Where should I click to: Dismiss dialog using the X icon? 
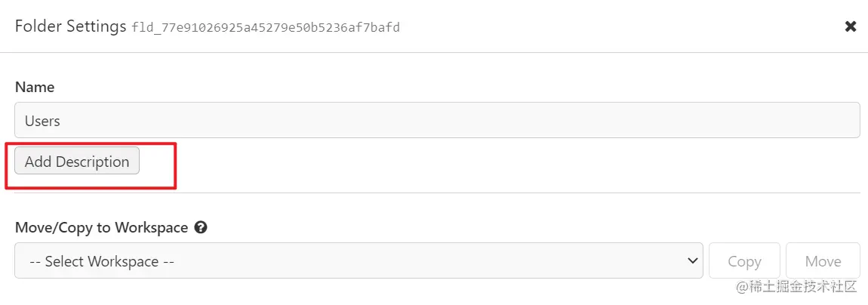(851, 26)
